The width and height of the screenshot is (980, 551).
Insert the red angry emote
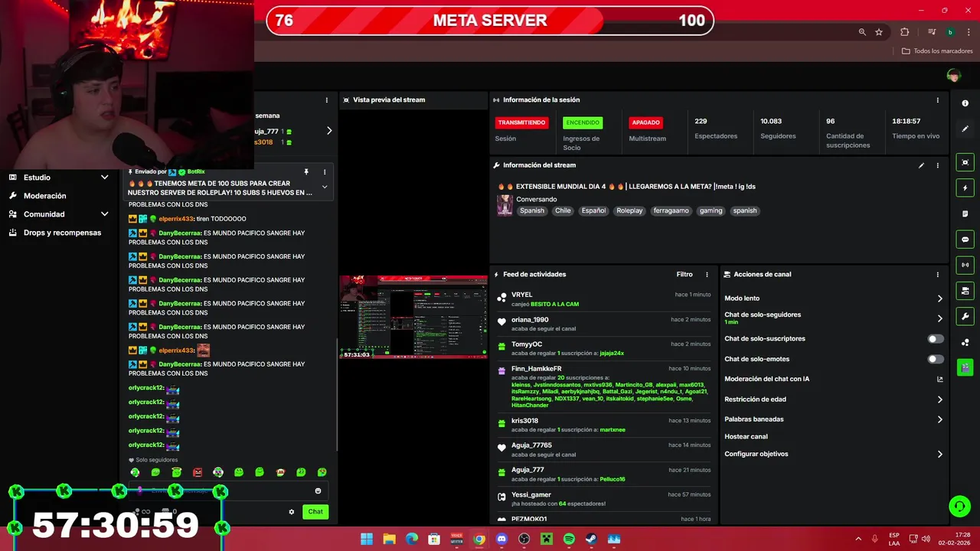pos(198,472)
